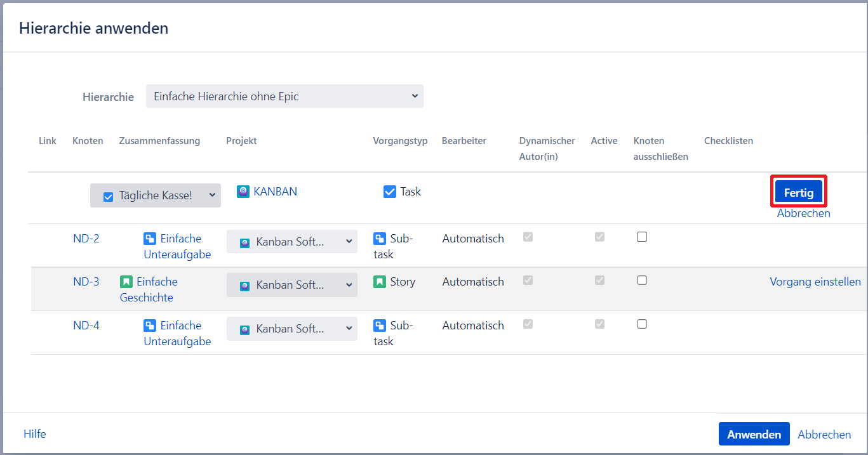Viewport: 868px width, 455px height.
Task: Check 'Knoten ausschließen' for ND-4
Action: [x=642, y=324]
